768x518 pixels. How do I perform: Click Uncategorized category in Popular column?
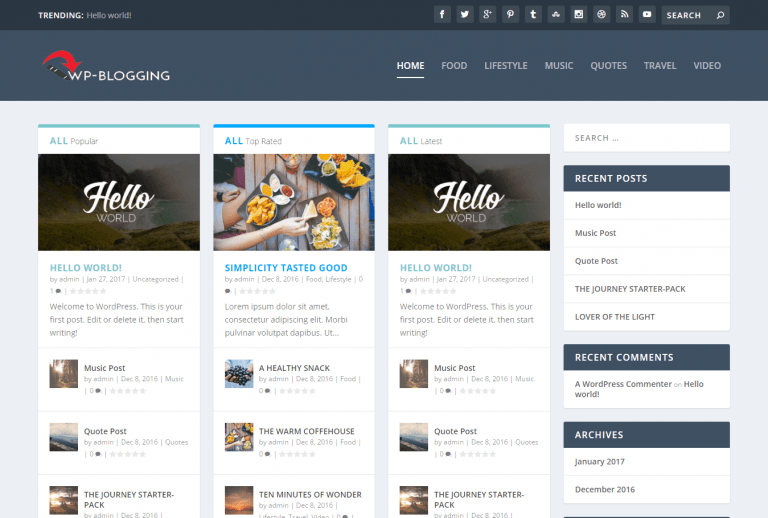click(155, 279)
